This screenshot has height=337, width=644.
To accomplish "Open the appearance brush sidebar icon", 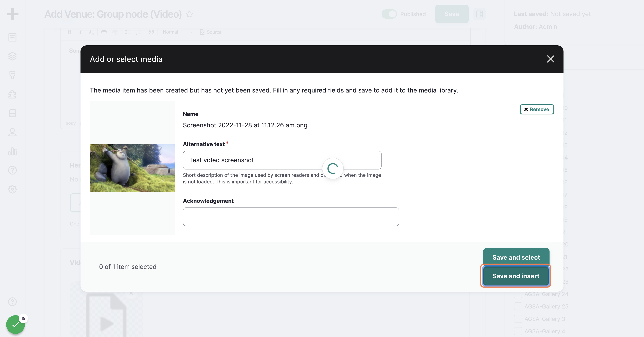I will pos(12,75).
